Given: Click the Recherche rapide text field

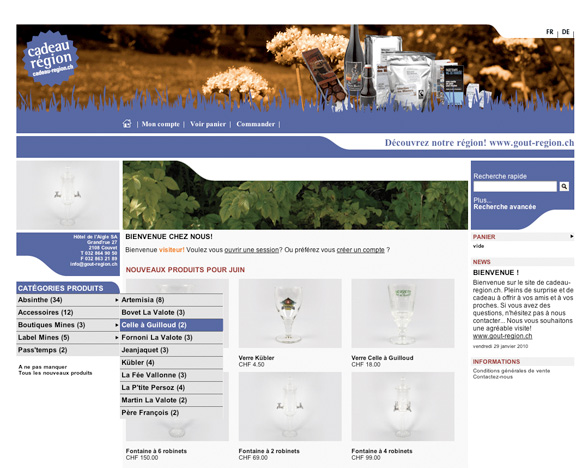Looking at the screenshot, I should [x=515, y=186].
